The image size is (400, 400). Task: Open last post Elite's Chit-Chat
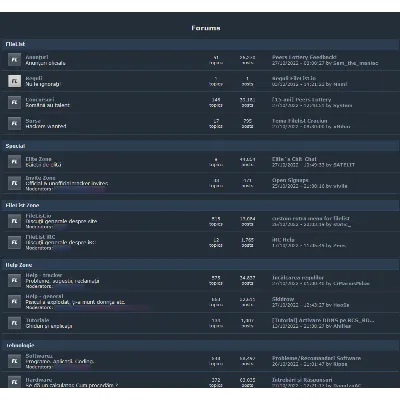[294, 159]
